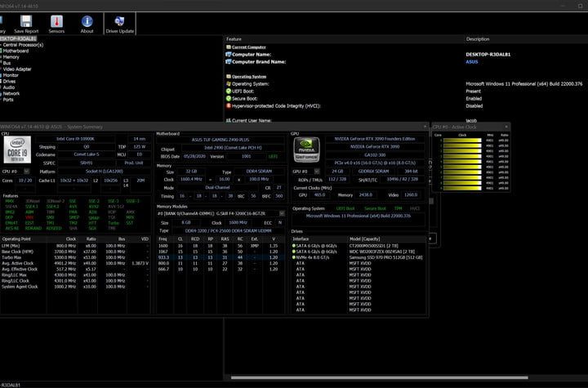Click the green UEFI Boot check icon

[229, 91]
